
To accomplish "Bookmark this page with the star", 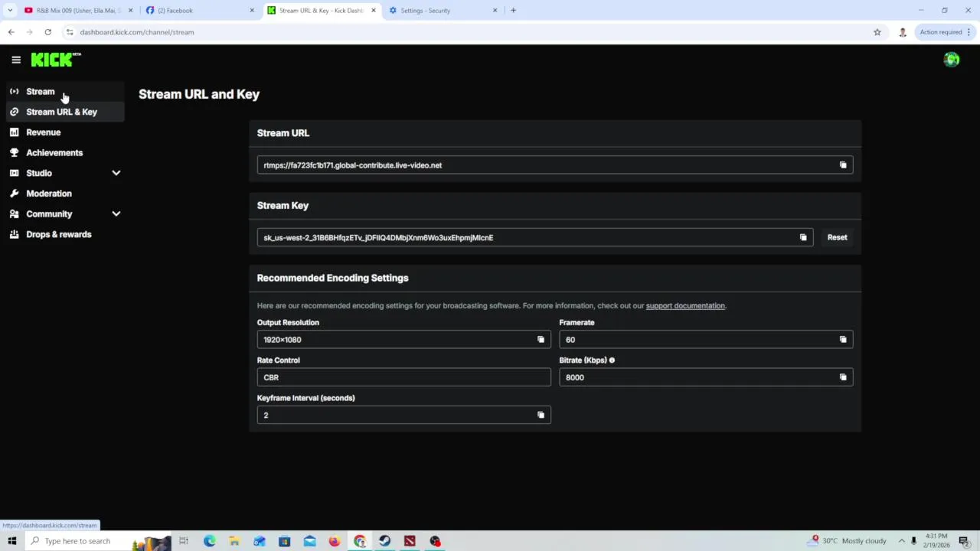I will [877, 32].
